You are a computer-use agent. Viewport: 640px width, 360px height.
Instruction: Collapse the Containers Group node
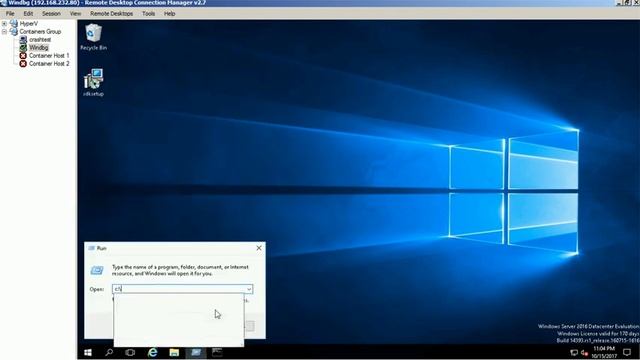pos(4,31)
